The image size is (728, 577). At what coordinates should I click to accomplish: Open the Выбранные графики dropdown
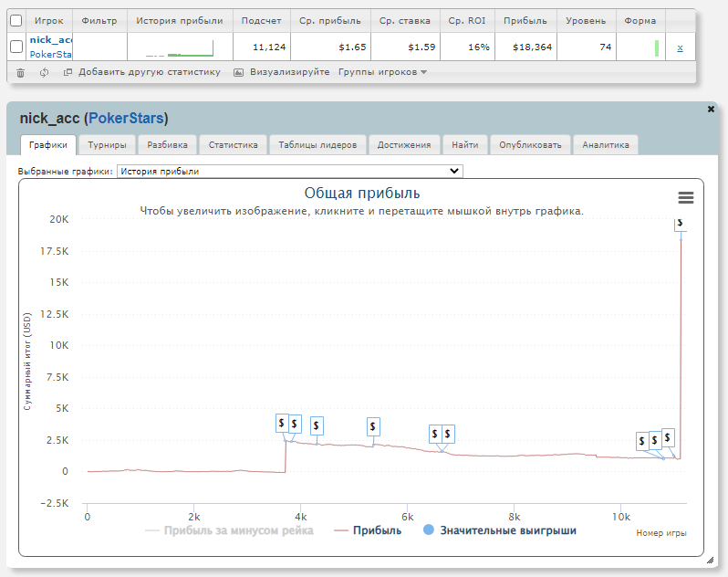(290, 171)
